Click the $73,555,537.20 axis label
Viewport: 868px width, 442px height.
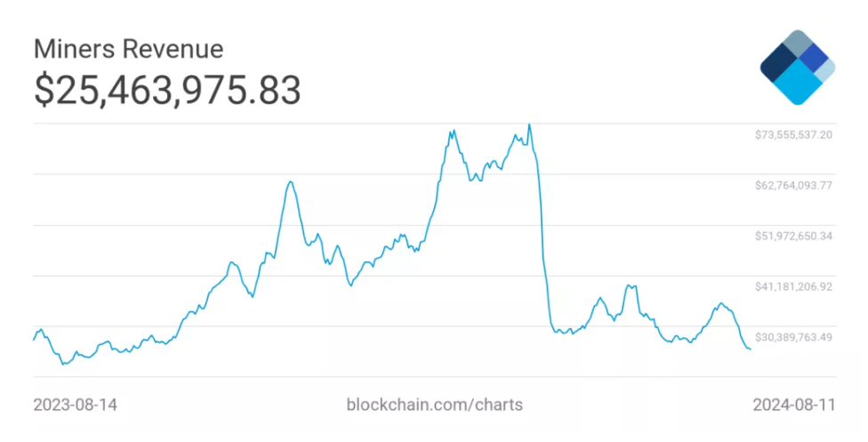[x=793, y=135]
